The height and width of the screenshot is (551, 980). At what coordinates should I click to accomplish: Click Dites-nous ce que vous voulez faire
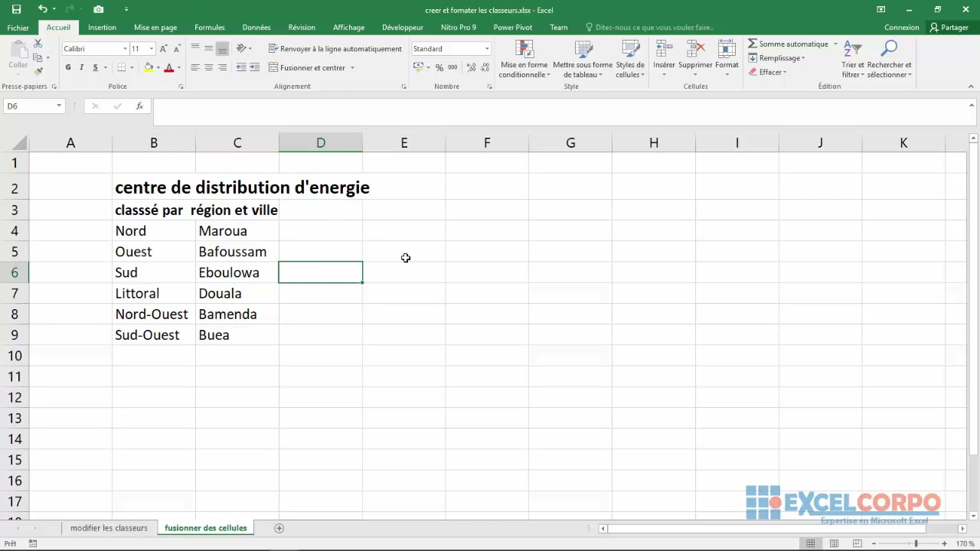(649, 28)
